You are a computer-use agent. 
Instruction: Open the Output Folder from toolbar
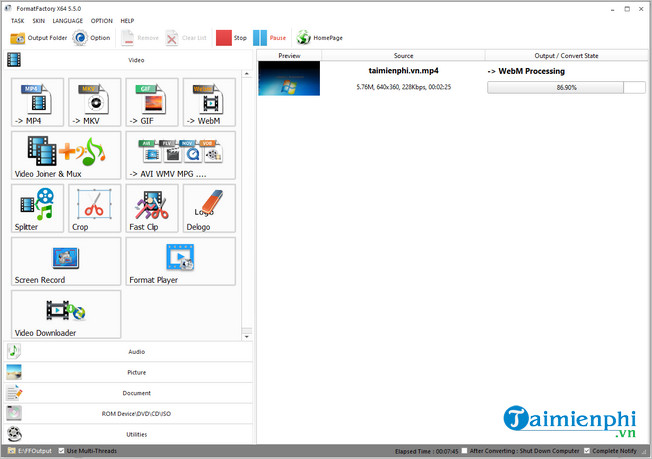click(39, 38)
